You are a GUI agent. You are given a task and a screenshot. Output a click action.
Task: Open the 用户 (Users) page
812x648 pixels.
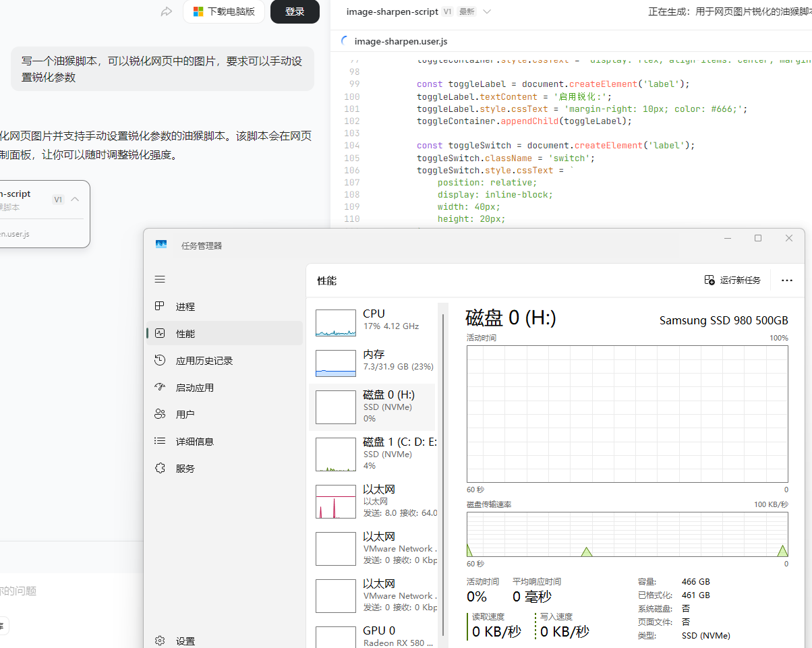tap(225, 414)
